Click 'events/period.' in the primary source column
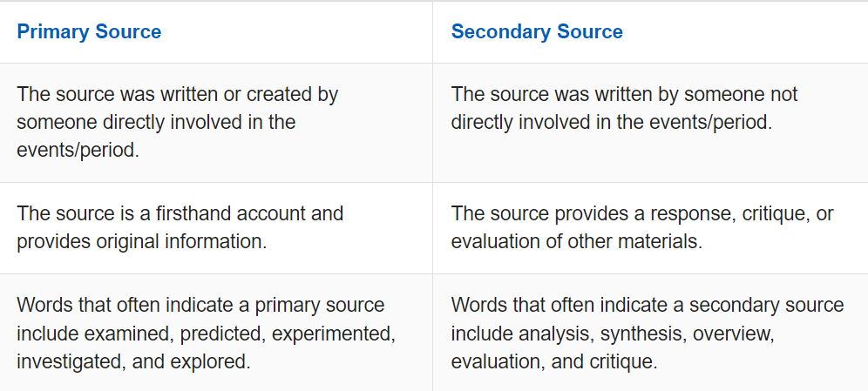 pyautogui.click(x=77, y=150)
